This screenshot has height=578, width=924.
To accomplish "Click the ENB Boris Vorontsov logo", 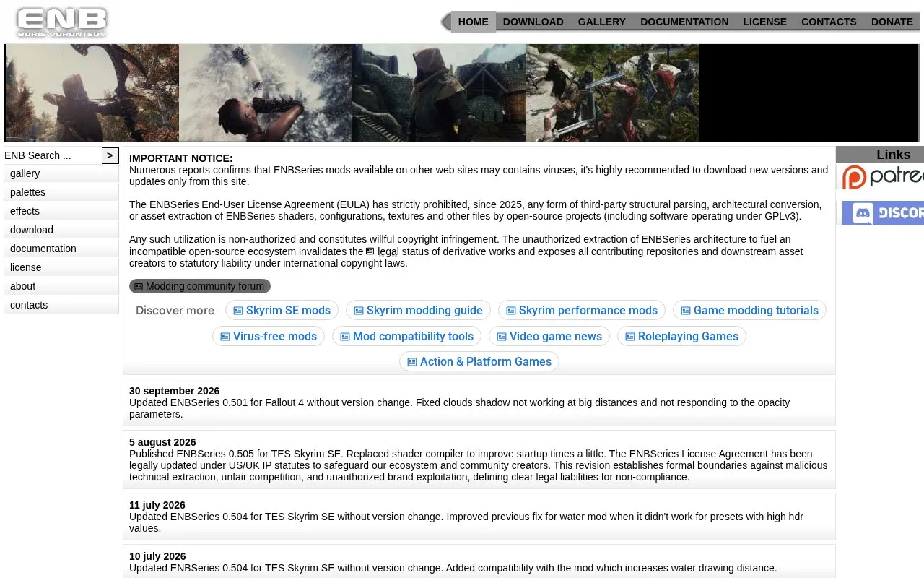I will (x=62, y=22).
